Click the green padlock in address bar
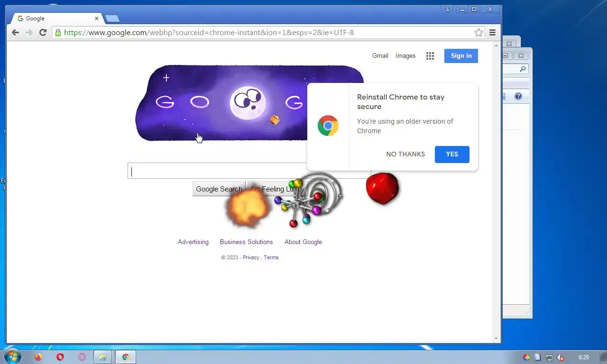The image size is (607, 364). click(58, 32)
